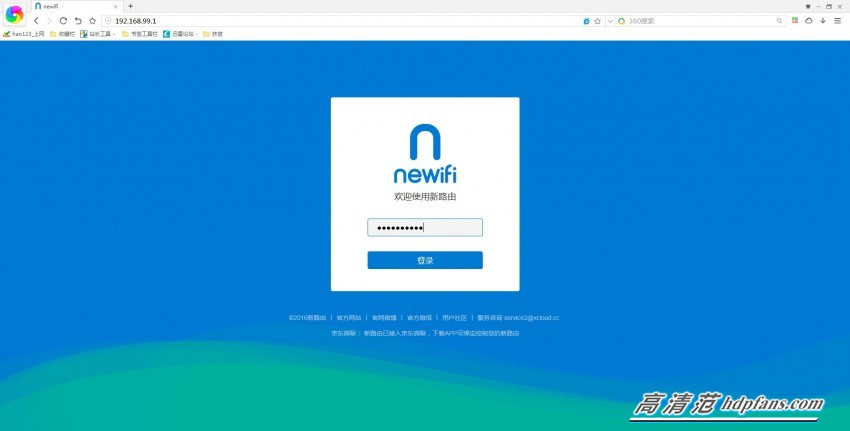Screen dimensions: 850x431
Task: Click the 360 search engine logo
Action: (622, 21)
